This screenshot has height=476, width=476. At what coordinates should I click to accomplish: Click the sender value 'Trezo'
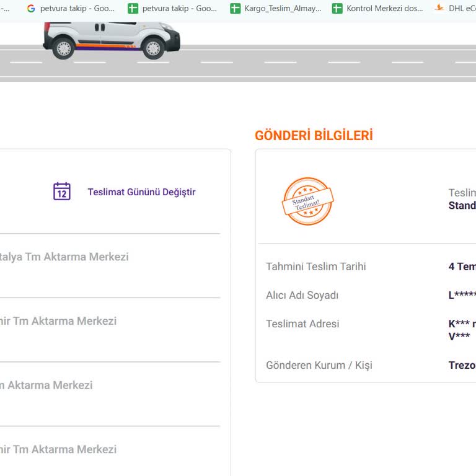[462, 365]
